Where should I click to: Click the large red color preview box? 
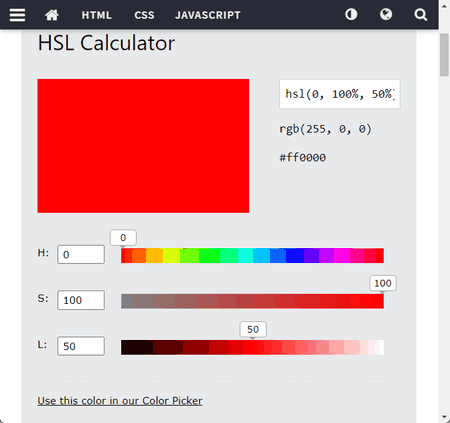(x=143, y=146)
